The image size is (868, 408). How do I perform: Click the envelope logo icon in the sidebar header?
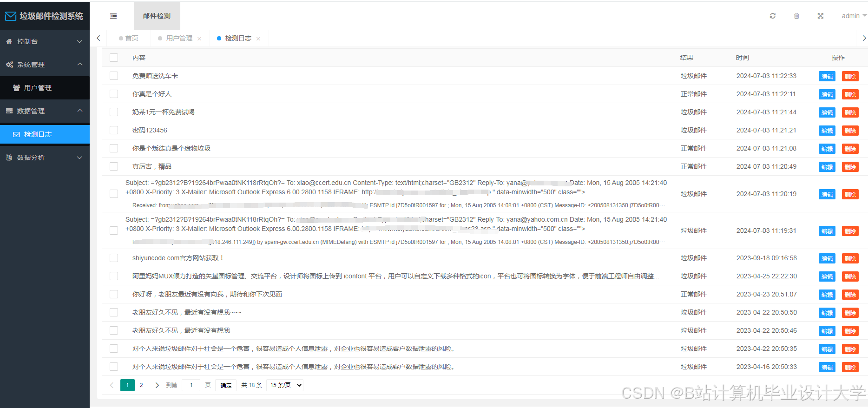click(x=11, y=16)
